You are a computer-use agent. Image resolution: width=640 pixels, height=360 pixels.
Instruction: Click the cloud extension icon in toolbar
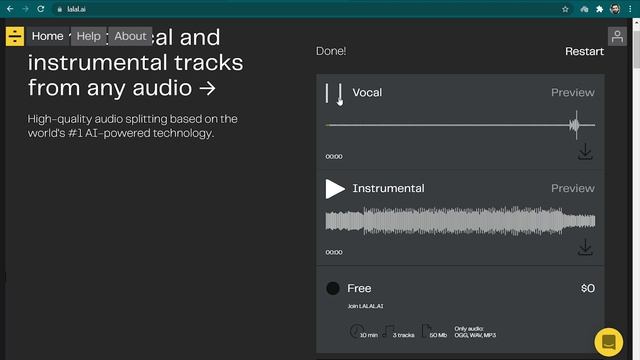[584, 9]
